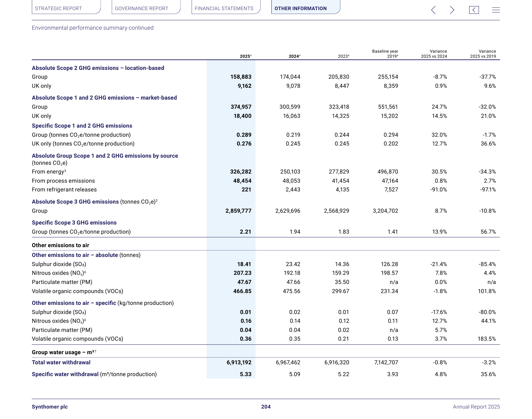
Task: Select the Scope 3 value 2,859,777
Action: (x=238, y=211)
